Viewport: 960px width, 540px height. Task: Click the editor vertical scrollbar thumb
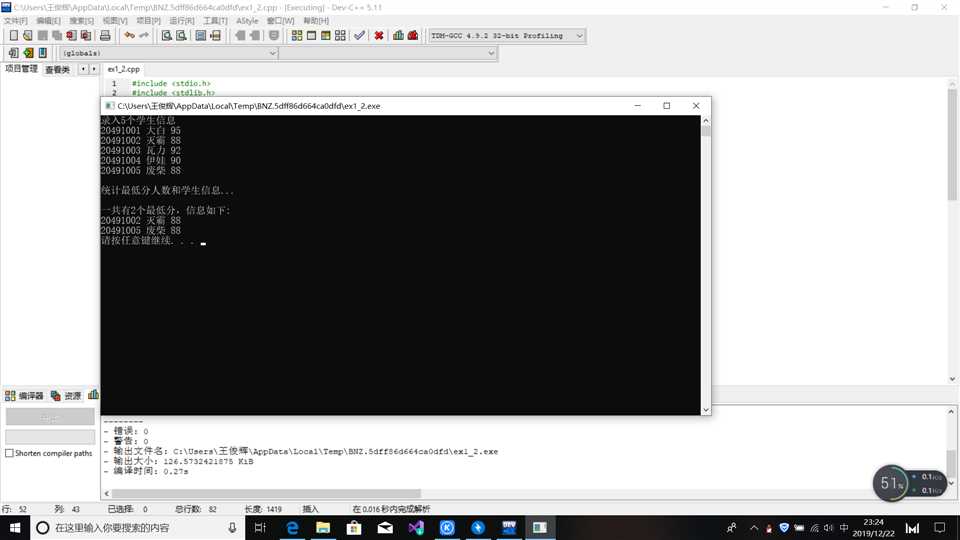point(952,144)
